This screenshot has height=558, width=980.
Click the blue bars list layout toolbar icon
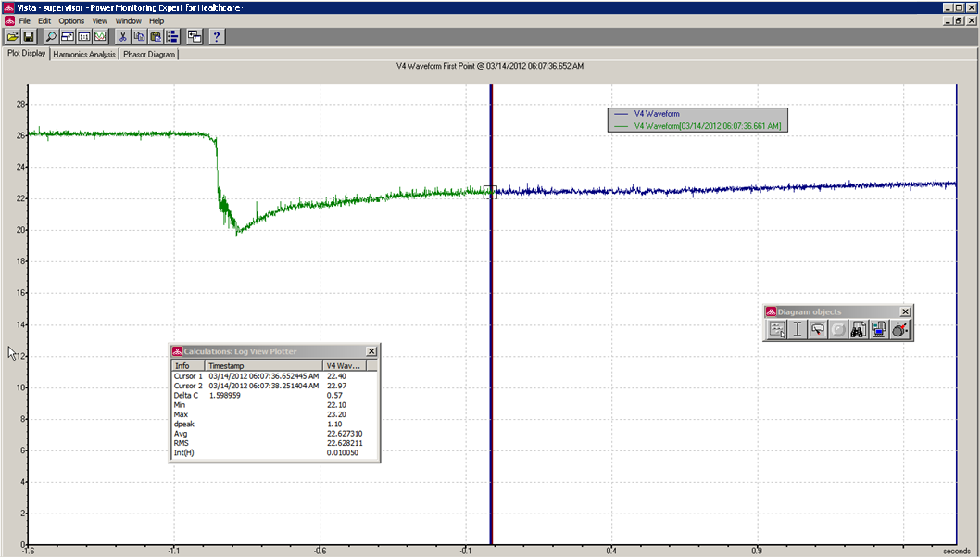coord(172,37)
